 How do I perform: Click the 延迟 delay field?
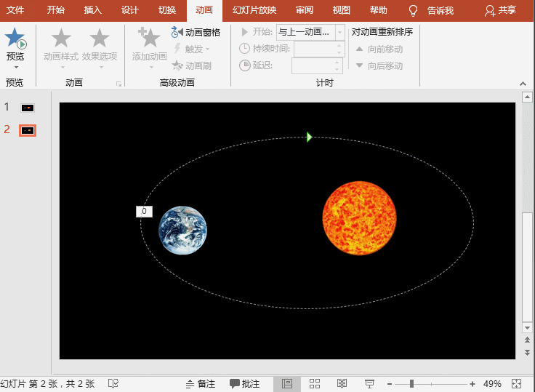click(x=312, y=65)
